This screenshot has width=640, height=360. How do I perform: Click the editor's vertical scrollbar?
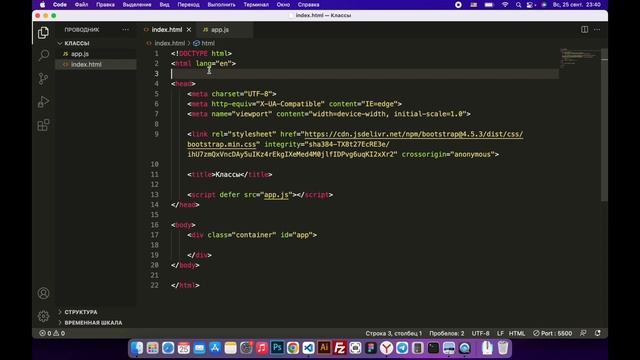[604, 124]
